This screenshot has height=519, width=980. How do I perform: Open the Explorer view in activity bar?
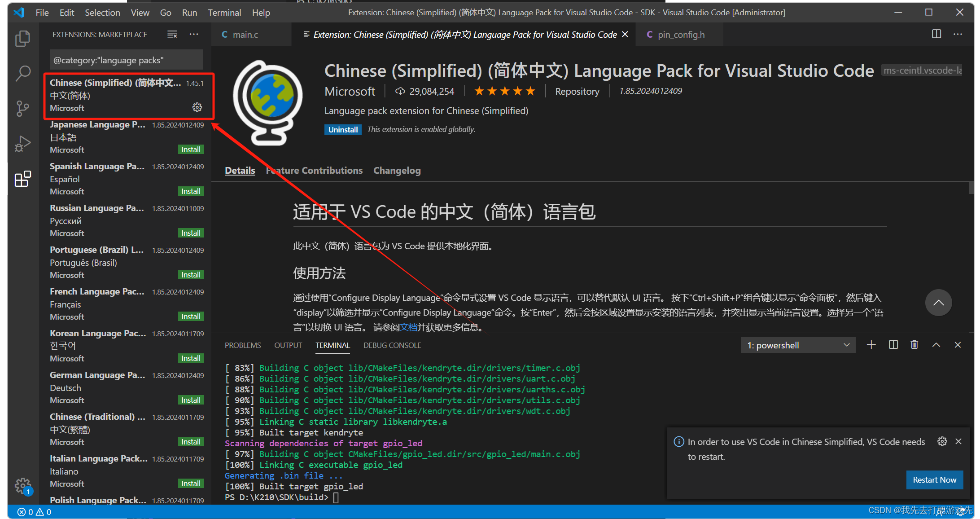(x=22, y=39)
